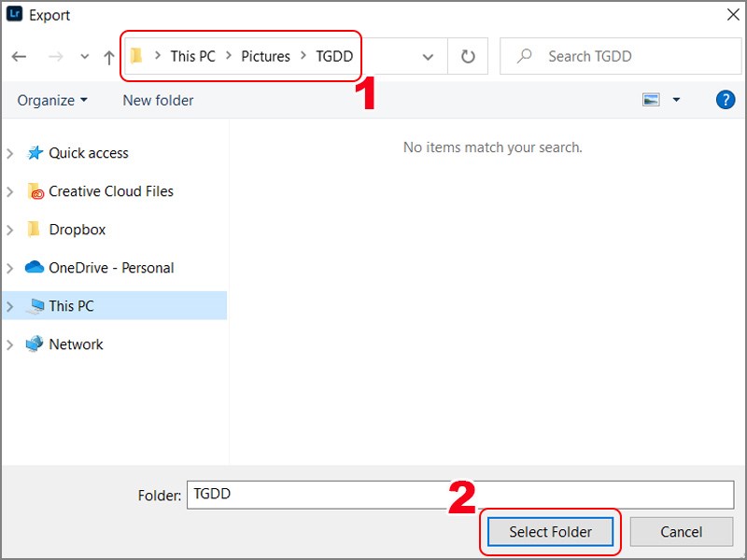The height and width of the screenshot is (560, 747).
Task: Click the Lightroom icon in title bar
Action: point(14,14)
